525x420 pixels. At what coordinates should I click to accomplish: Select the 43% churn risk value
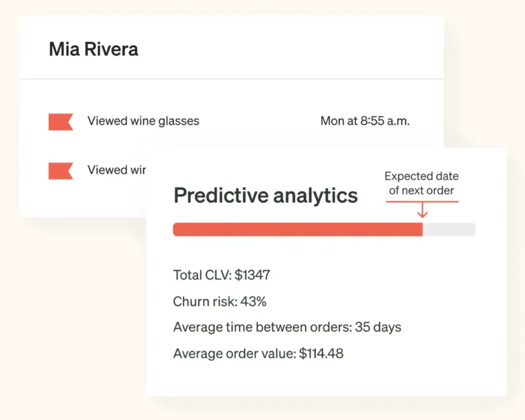coord(254,302)
